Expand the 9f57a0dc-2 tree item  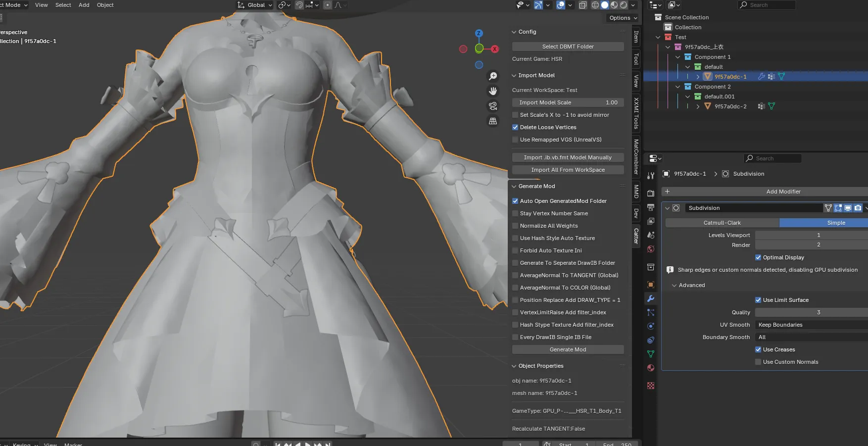pyautogui.click(x=698, y=106)
